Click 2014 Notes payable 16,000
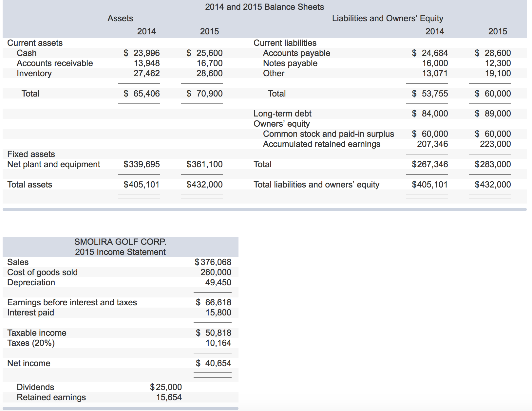532x411 pixels. (x=435, y=63)
